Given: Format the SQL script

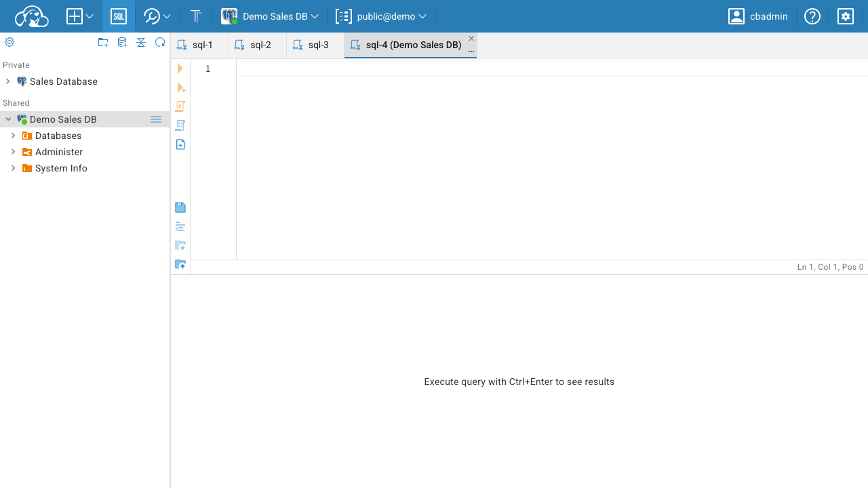Looking at the screenshot, I should (180, 226).
